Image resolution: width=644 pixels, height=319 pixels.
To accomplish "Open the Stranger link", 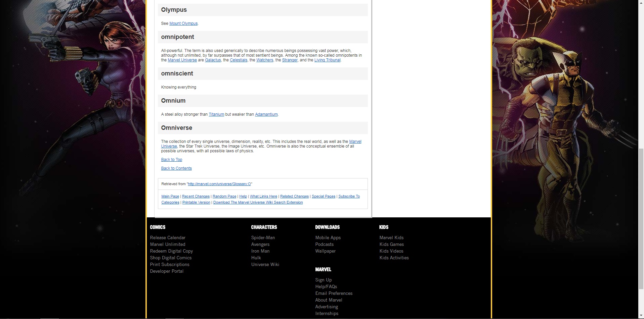I will (x=290, y=60).
